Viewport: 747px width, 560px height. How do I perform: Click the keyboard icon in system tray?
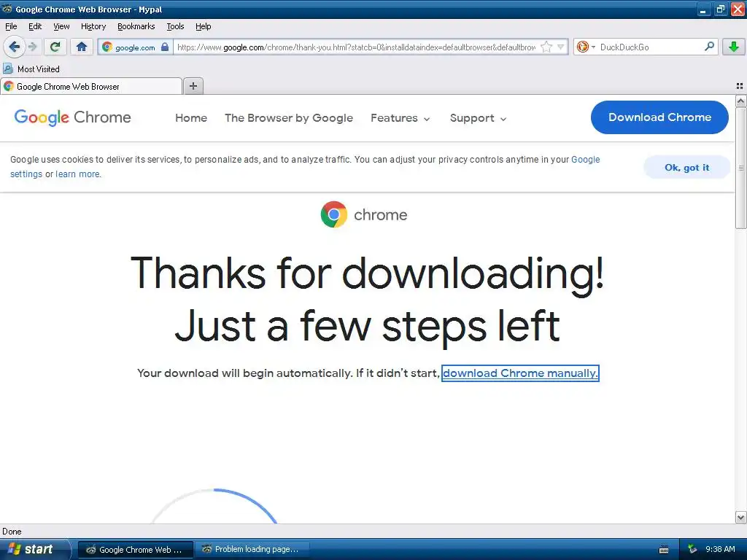(x=664, y=550)
